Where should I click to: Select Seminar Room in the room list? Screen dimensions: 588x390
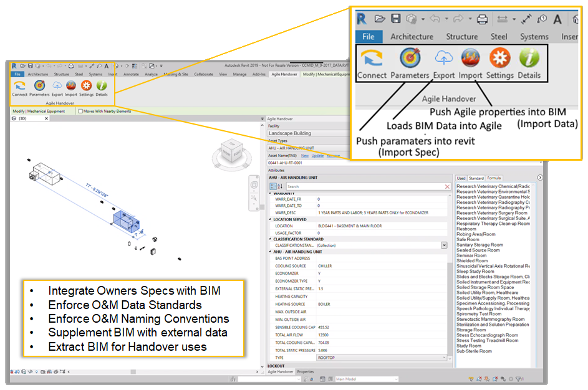click(x=471, y=255)
